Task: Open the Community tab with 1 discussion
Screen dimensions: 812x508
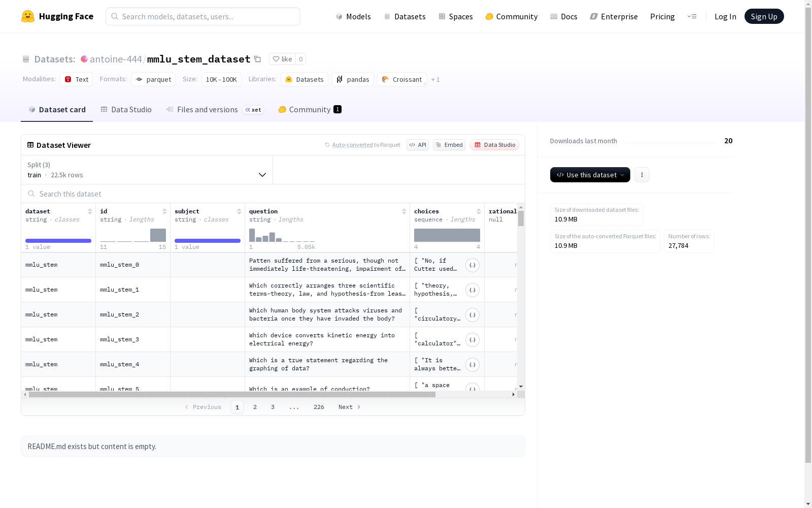Action: 310,110
